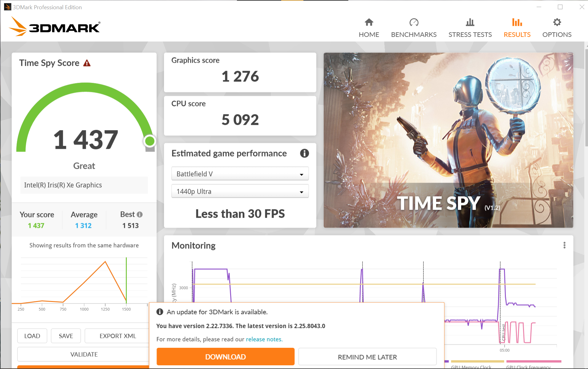Open the release notes link

coord(264,339)
